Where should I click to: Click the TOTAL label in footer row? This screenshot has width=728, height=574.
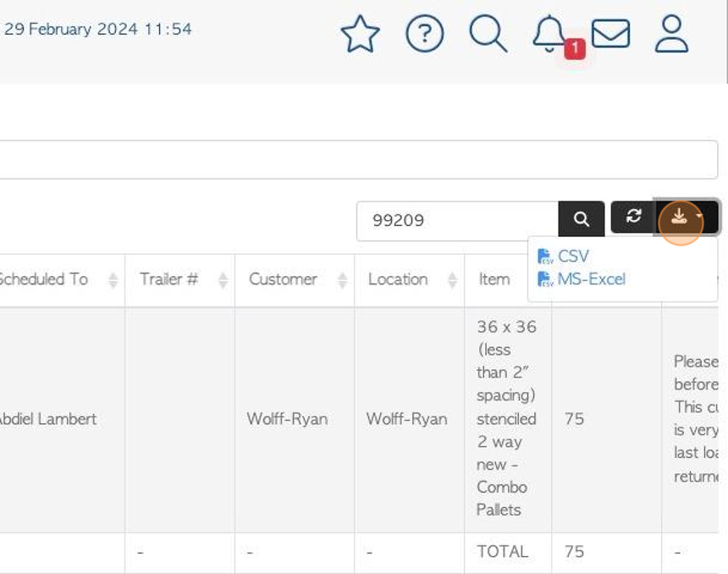coord(502,552)
